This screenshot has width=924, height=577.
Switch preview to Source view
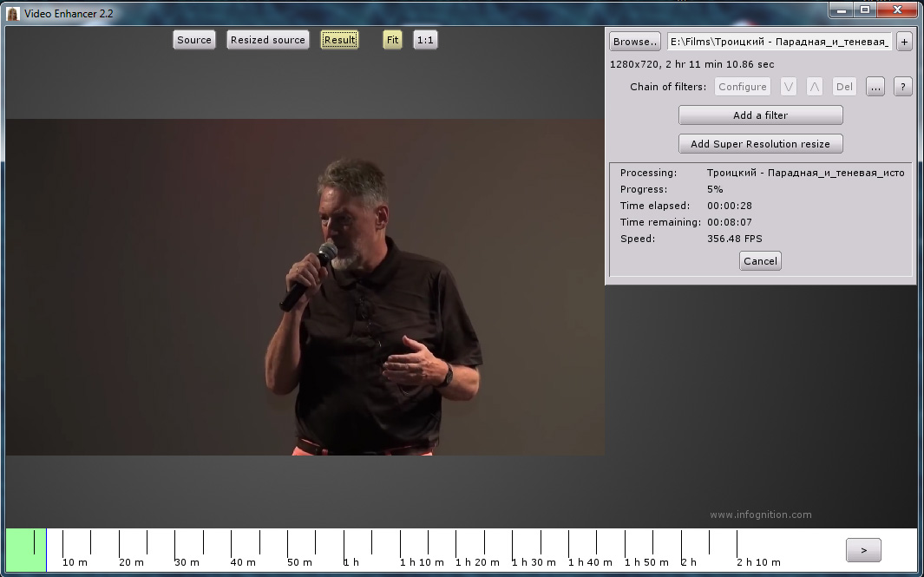click(194, 40)
